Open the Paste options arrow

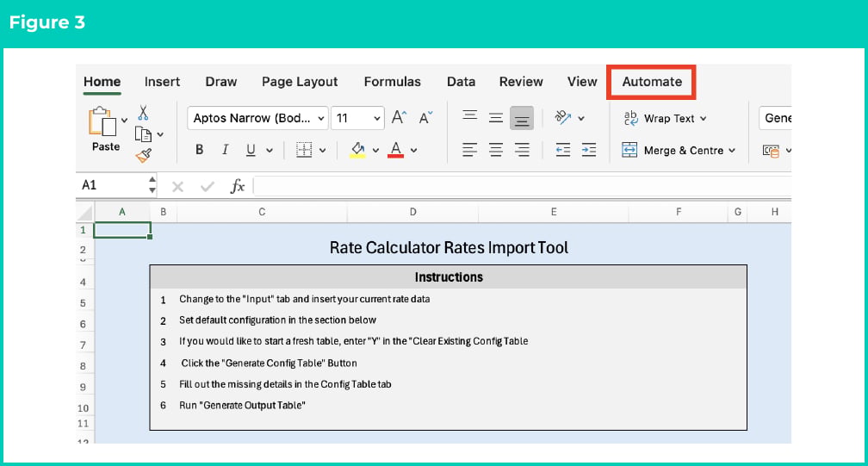124,120
